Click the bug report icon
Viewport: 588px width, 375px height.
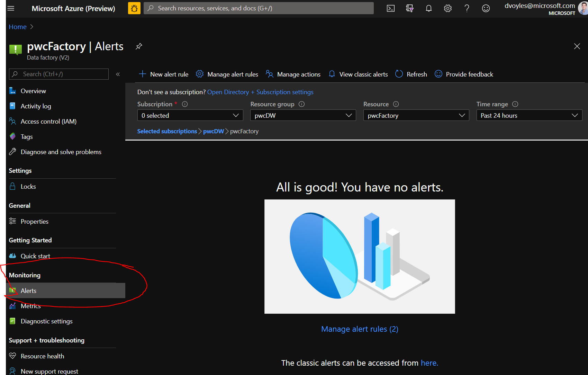(134, 8)
